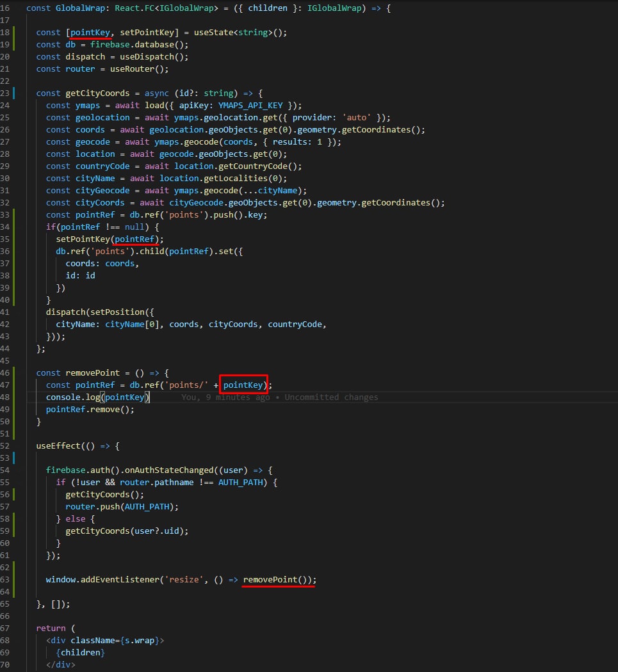This screenshot has height=672, width=618.
Task: Click the addEventListener method
Action: (x=120, y=579)
